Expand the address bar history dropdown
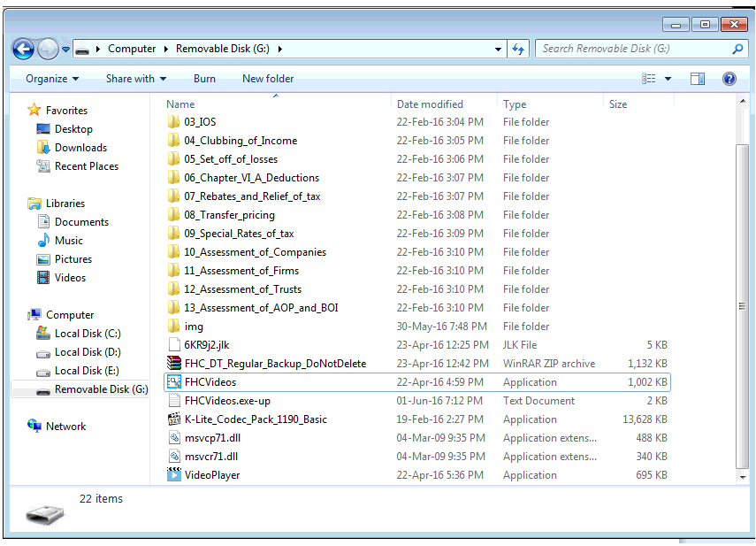 [x=500, y=50]
